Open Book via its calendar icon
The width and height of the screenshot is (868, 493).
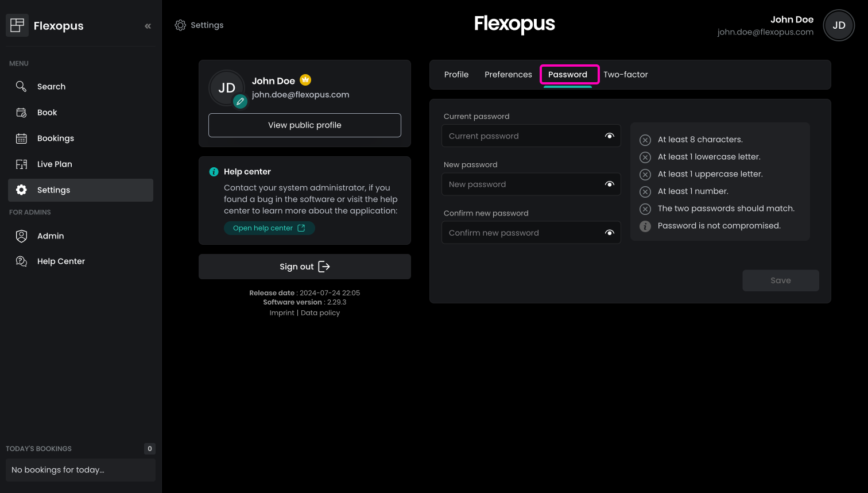tap(21, 113)
